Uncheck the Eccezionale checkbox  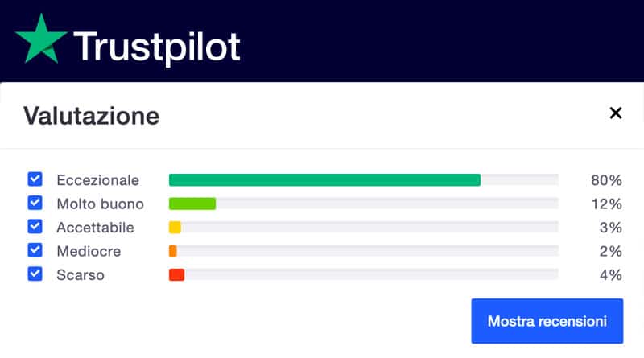click(x=35, y=179)
